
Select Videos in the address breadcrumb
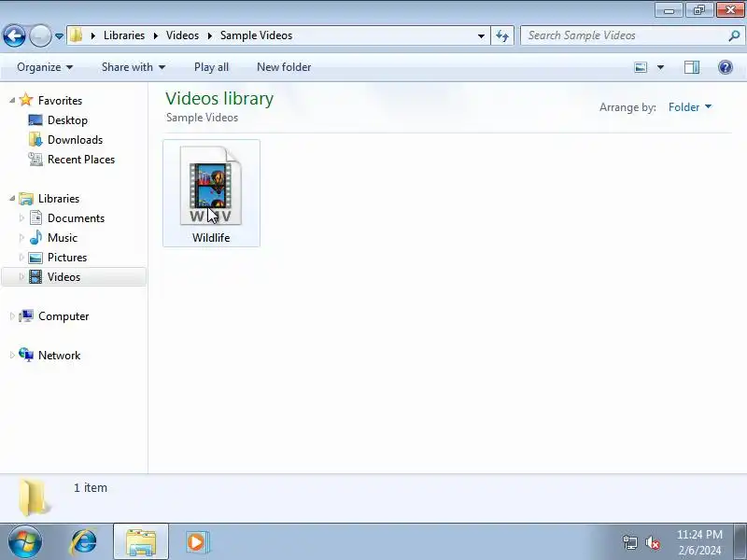click(182, 35)
